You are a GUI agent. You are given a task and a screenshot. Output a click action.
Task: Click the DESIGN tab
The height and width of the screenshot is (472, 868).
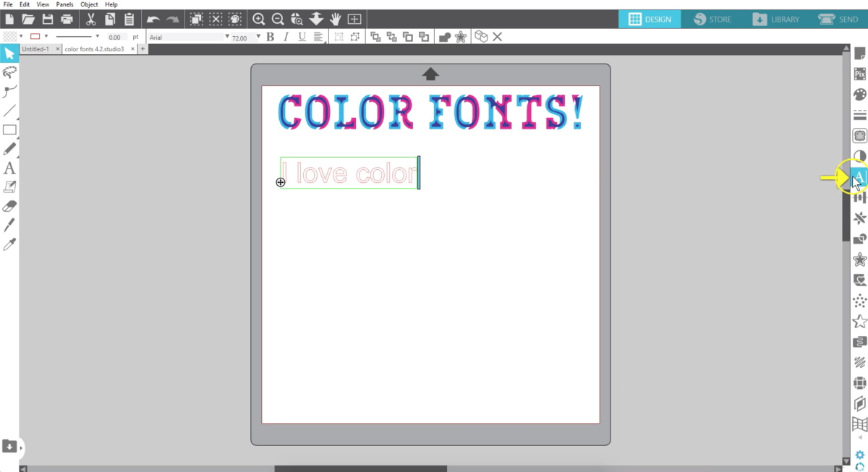(x=650, y=20)
